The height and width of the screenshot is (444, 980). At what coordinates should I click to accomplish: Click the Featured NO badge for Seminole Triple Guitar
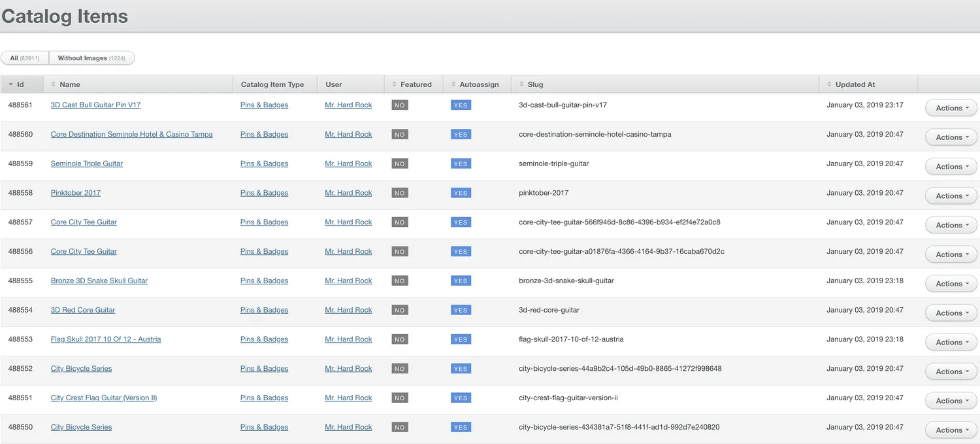pyautogui.click(x=400, y=164)
